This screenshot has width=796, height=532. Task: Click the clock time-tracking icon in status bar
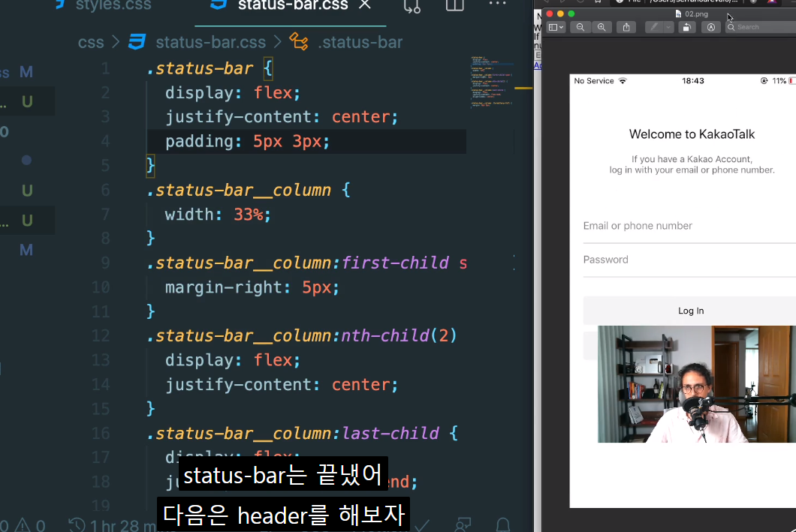pyautogui.click(x=77, y=525)
